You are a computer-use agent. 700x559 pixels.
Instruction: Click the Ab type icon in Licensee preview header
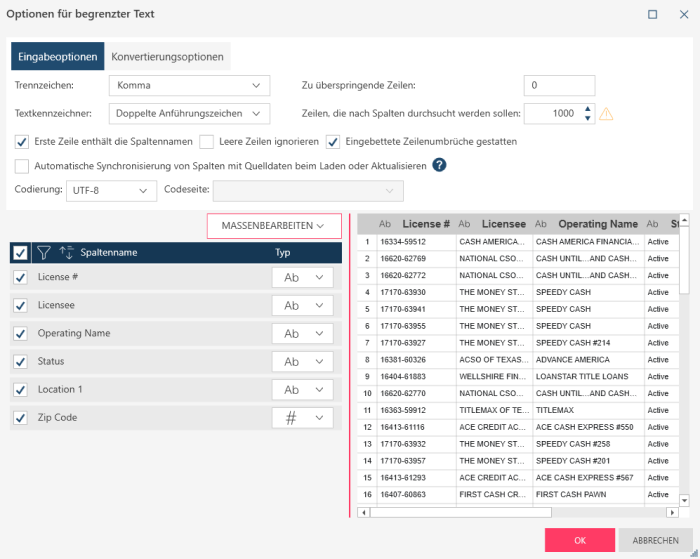click(x=464, y=224)
